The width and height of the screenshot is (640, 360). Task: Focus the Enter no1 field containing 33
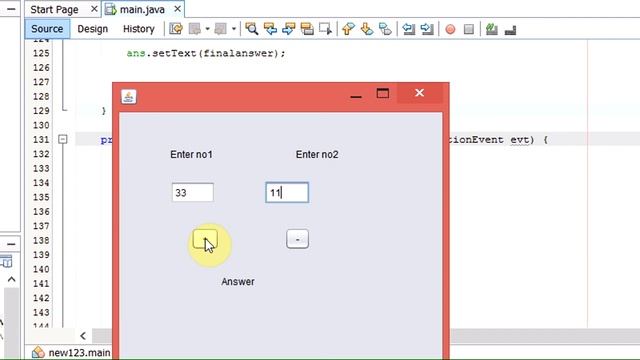point(193,193)
